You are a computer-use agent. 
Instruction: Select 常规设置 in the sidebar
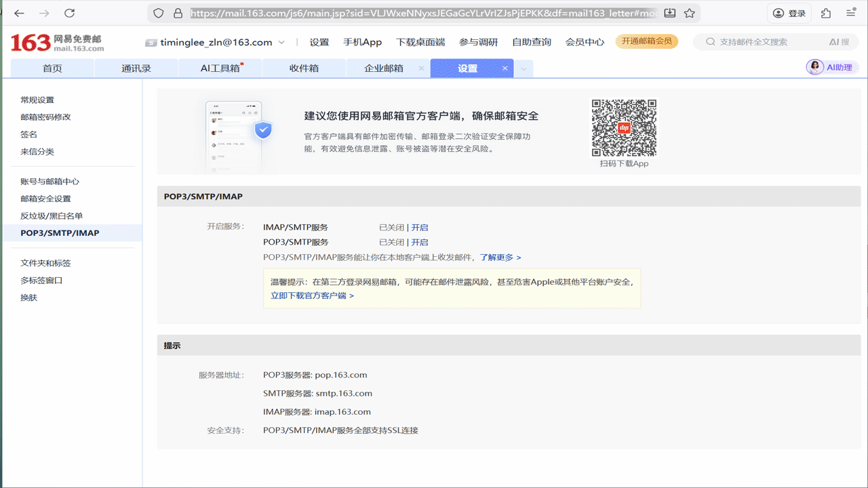37,100
